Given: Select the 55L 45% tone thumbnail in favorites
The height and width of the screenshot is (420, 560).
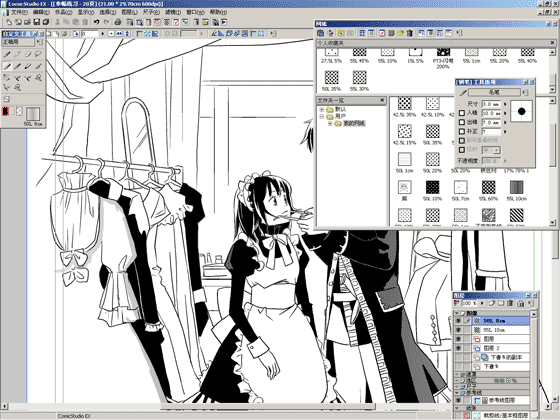Looking at the screenshot, I should tap(359, 52).
